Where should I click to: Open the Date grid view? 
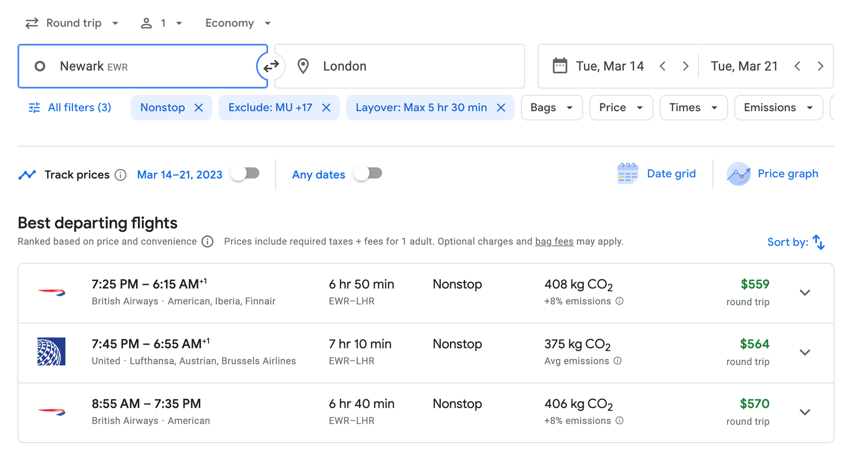point(657,173)
